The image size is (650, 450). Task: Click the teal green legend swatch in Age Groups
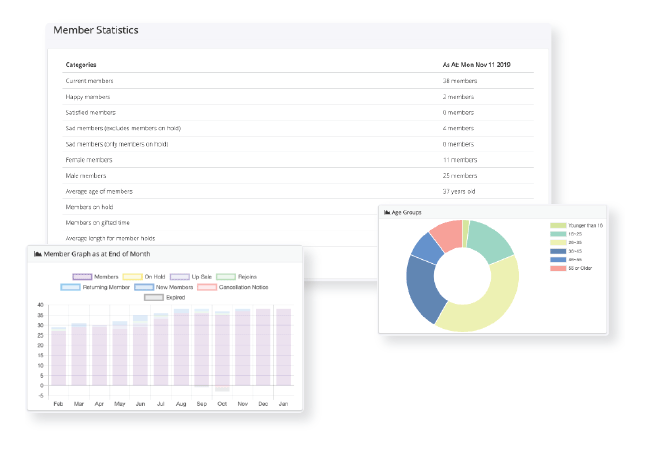(x=558, y=234)
